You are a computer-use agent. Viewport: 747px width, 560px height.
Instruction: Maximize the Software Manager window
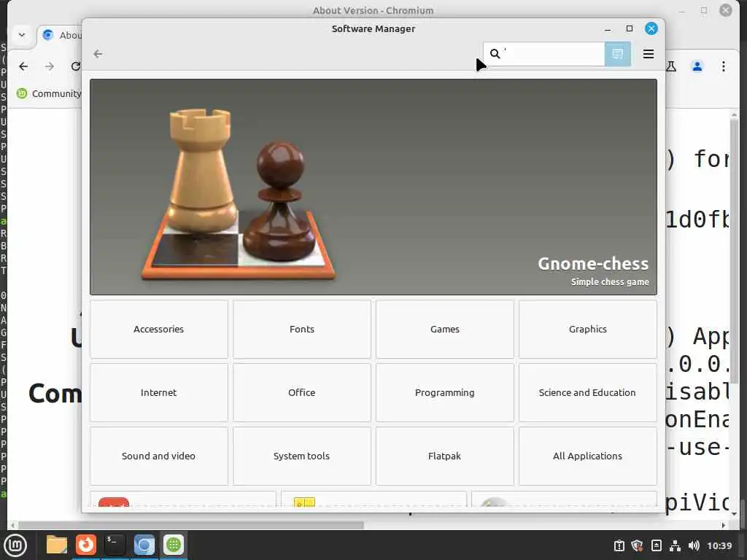tap(630, 28)
